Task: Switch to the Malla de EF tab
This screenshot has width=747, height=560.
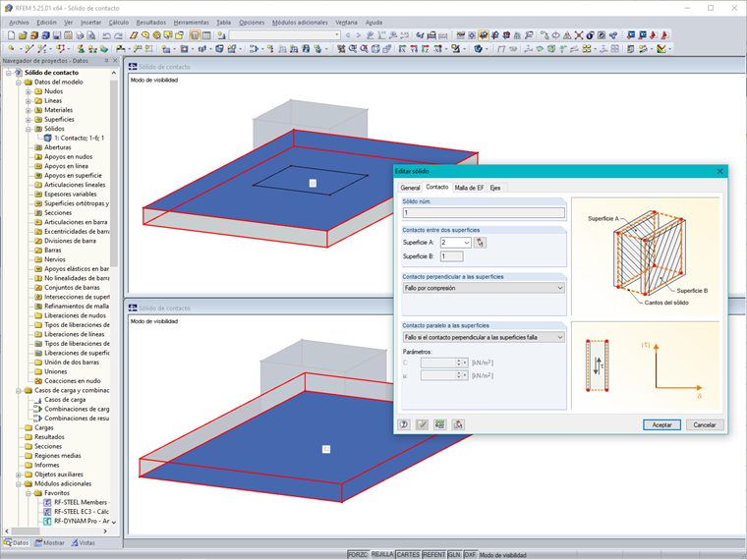Action: click(x=469, y=188)
